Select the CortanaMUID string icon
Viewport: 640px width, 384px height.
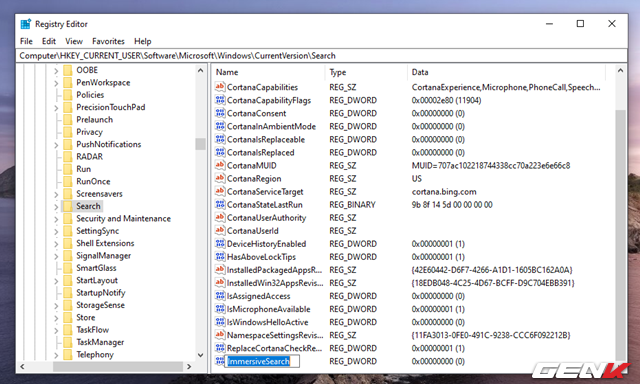(x=220, y=165)
